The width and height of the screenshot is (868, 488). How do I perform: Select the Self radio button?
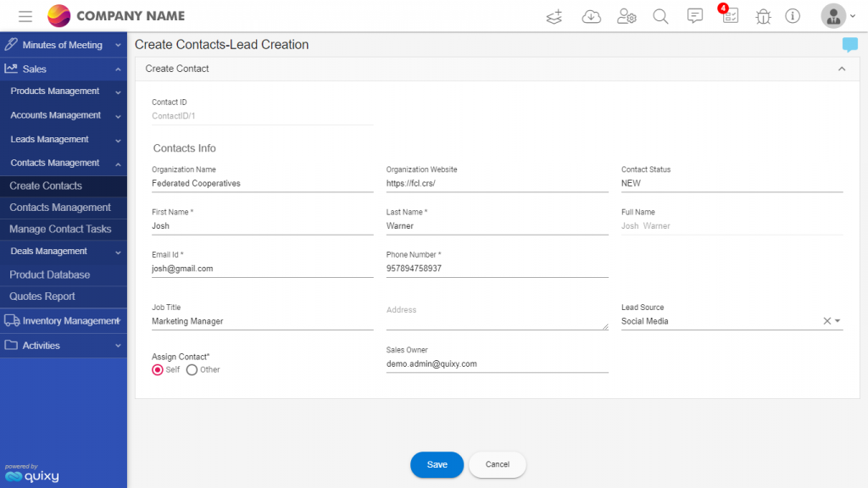(x=157, y=369)
